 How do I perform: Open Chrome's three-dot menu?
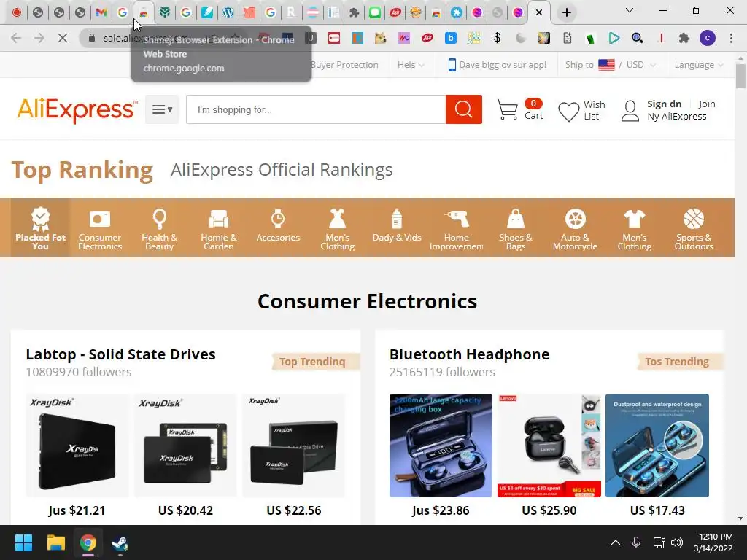(x=731, y=38)
